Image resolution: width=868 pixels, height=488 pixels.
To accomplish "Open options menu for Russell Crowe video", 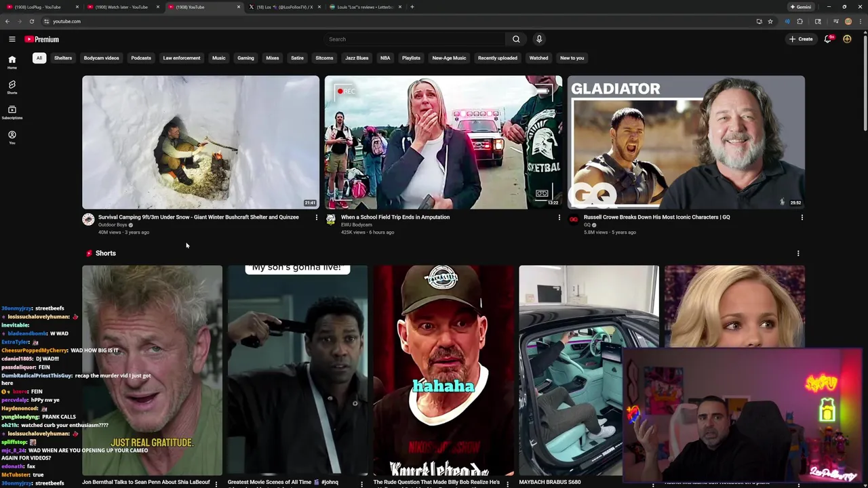I will tap(802, 218).
